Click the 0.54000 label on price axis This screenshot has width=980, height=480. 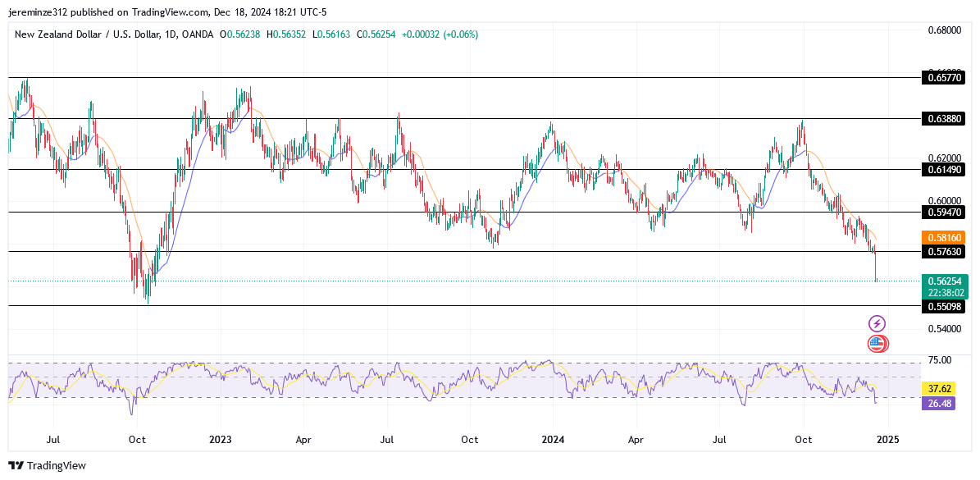pyautogui.click(x=945, y=329)
